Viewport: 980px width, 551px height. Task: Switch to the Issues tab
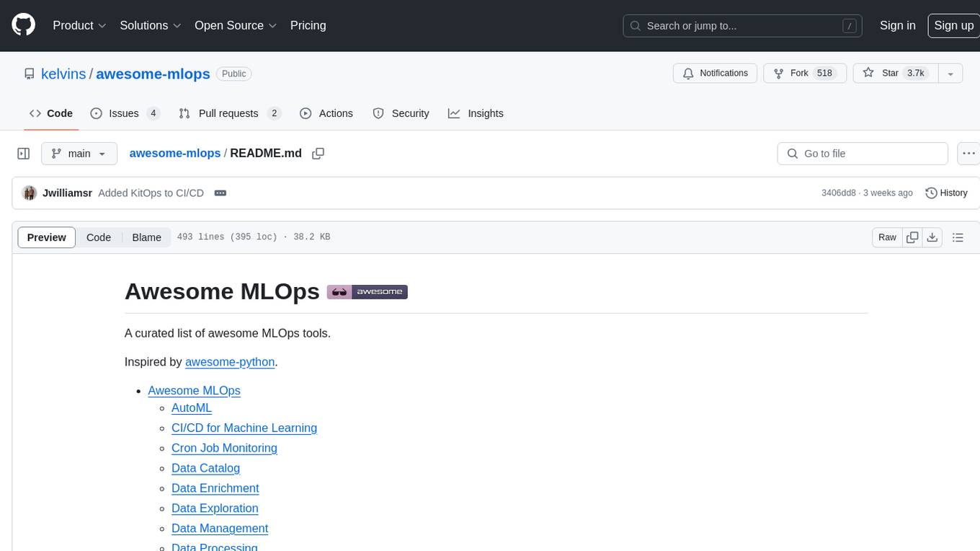pyautogui.click(x=125, y=113)
